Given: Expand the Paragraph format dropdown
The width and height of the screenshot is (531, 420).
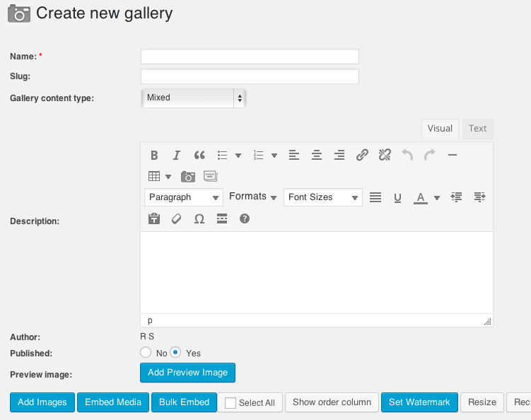Looking at the screenshot, I should 184,197.
